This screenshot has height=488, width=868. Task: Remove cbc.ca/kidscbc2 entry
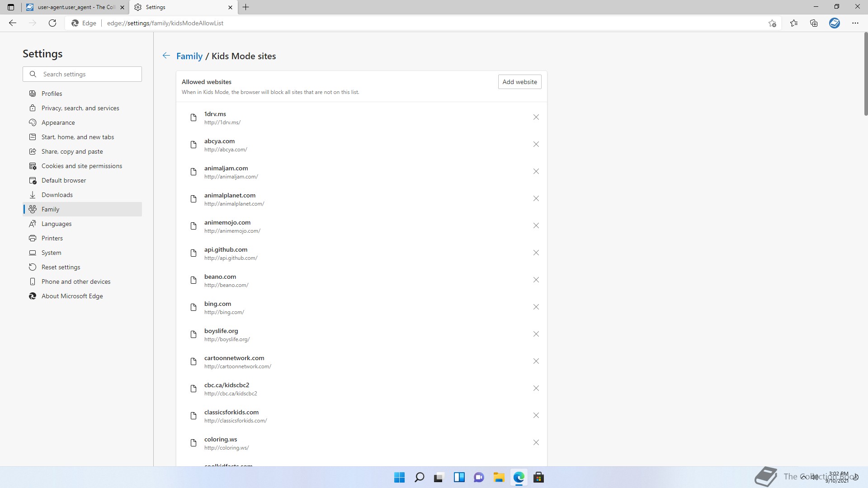coord(536,388)
